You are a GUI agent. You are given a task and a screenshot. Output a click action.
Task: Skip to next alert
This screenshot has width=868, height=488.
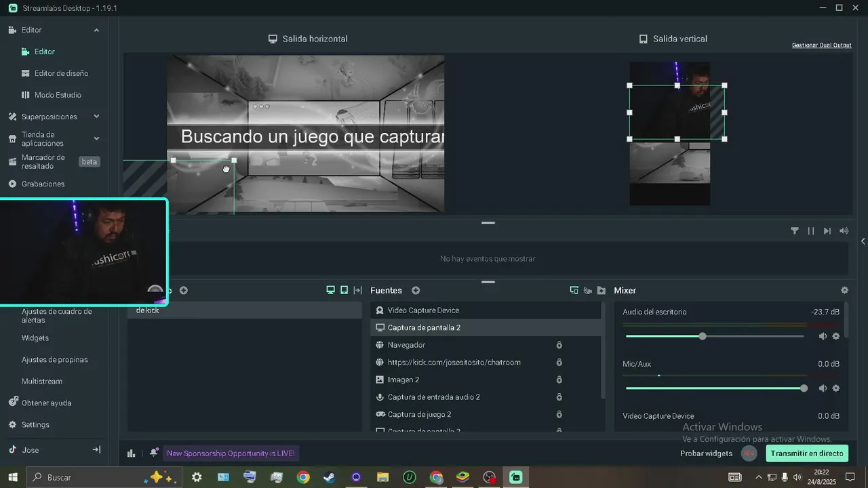(827, 230)
